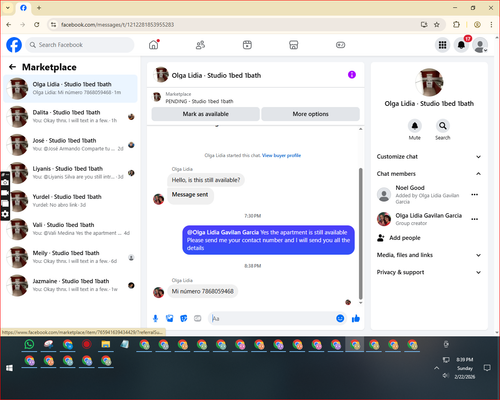Open the Marketplace storefront icon in the top bar
The height and width of the screenshot is (400, 500).
[294, 45]
